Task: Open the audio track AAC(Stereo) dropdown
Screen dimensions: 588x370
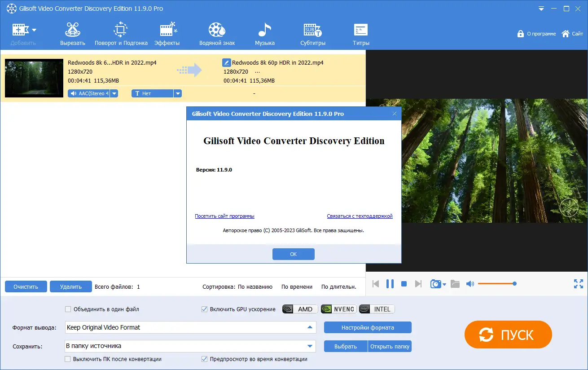Action: tap(114, 93)
